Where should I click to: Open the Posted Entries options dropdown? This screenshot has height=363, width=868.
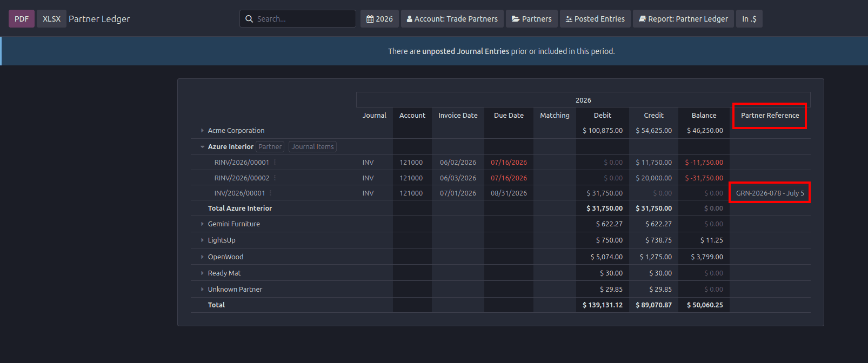pos(595,19)
